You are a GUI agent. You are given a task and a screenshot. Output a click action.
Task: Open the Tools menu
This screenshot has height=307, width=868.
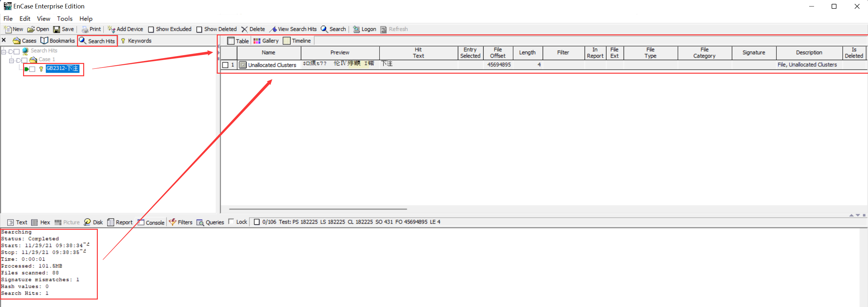[x=65, y=18]
